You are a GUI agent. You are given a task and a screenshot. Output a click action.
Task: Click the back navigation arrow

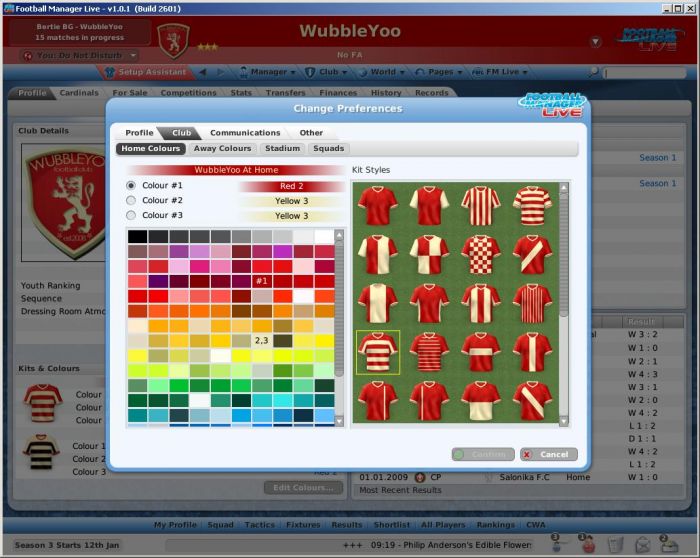(x=203, y=72)
